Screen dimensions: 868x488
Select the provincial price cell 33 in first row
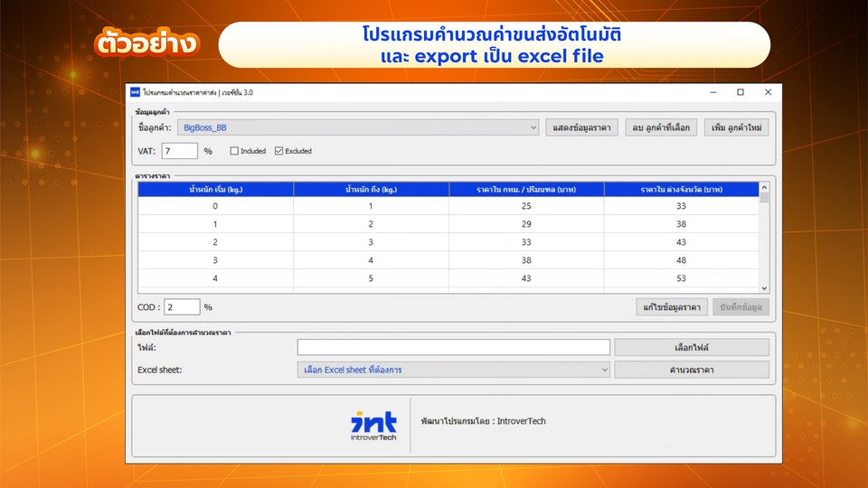(x=682, y=206)
